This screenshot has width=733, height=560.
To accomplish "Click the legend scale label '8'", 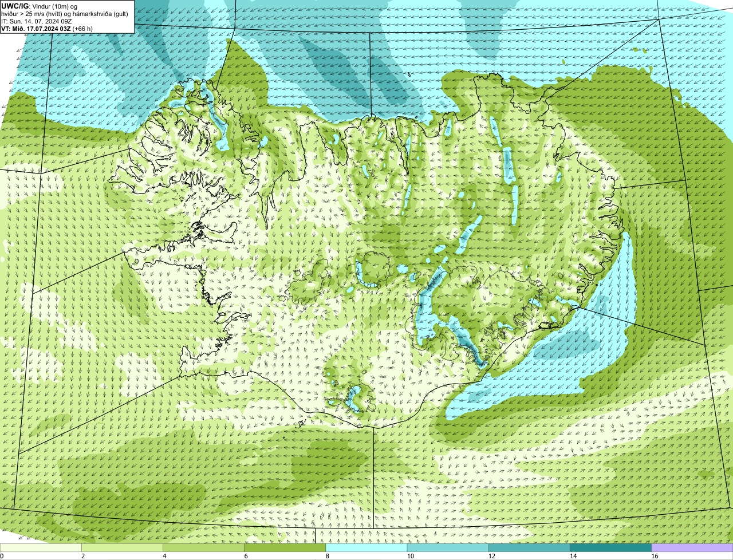I will (x=327, y=556).
